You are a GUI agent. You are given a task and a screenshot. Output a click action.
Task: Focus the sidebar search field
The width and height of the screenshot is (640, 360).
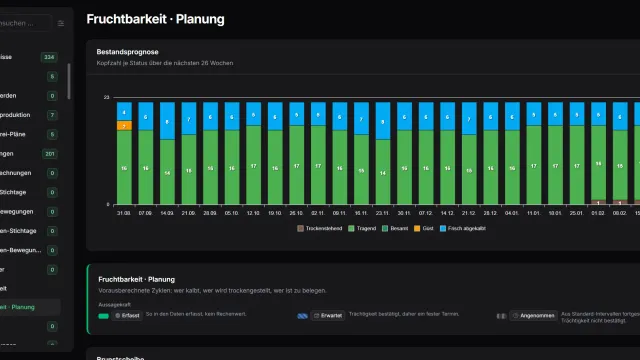pyautogui.click(x=25, y=23)
